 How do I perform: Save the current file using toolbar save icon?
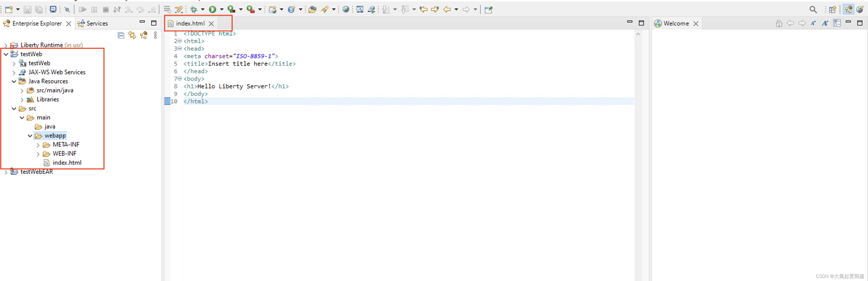(28, 10)
